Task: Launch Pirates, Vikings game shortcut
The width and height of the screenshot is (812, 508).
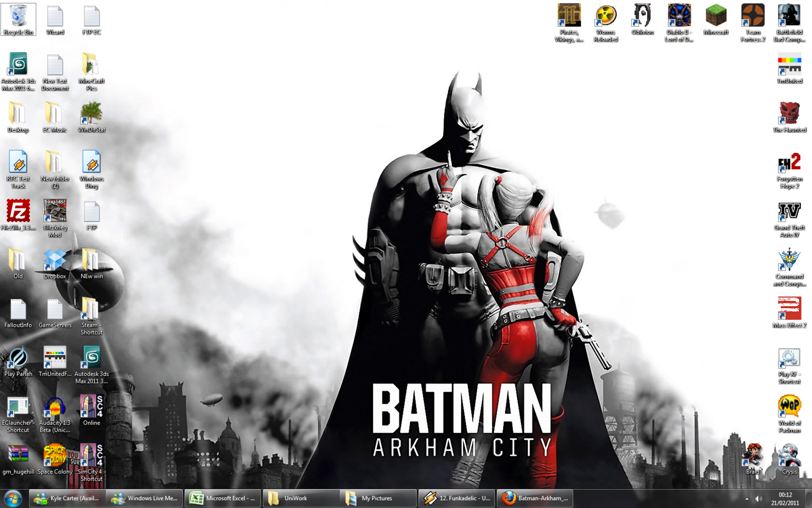Action: 569,23
